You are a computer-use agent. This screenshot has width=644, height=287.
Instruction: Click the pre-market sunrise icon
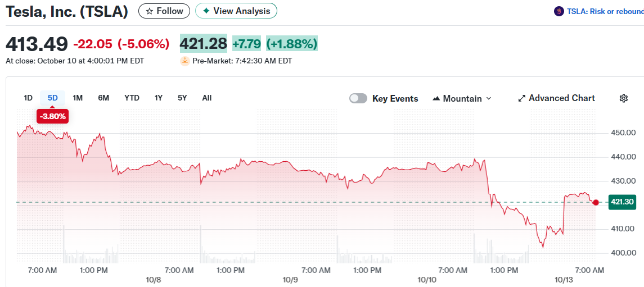pos(184,61)
